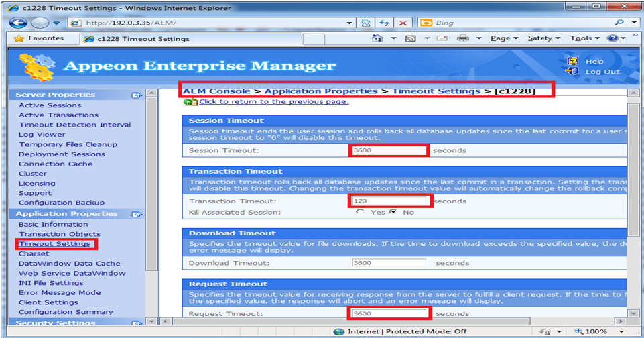Open Charset settings
This screenshot has height=338, width=644.
pyautogui.click(x=34, y=253)
